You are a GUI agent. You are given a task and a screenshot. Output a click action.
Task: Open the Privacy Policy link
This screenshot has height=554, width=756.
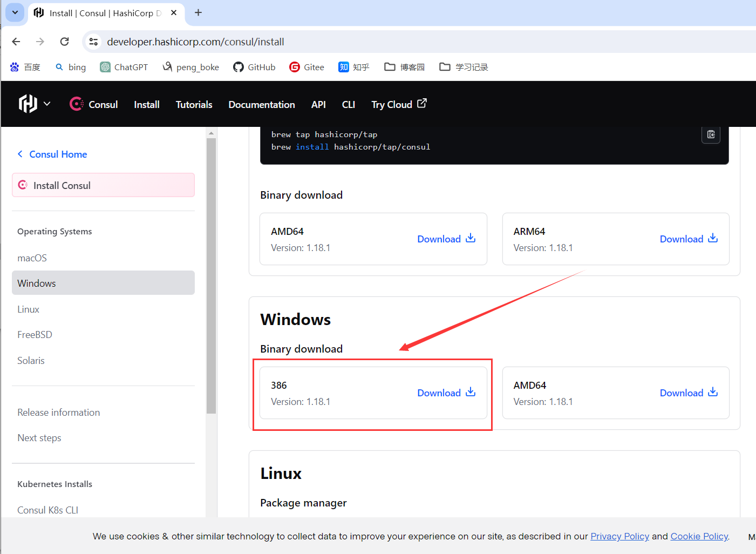[619, 536]
